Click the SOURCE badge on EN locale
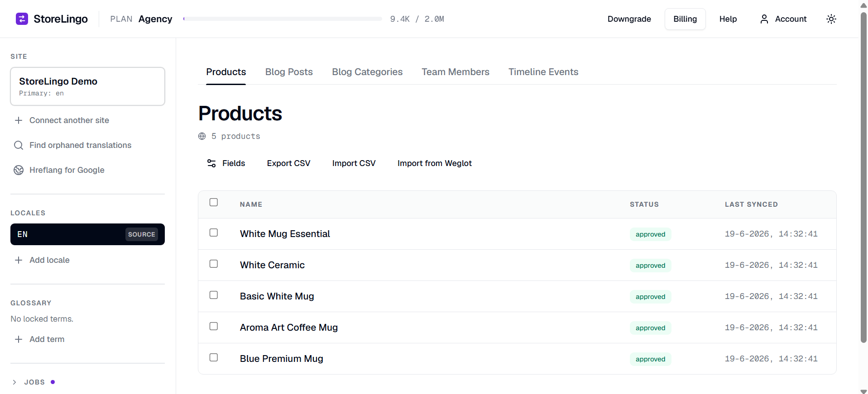 click(142, 234)
